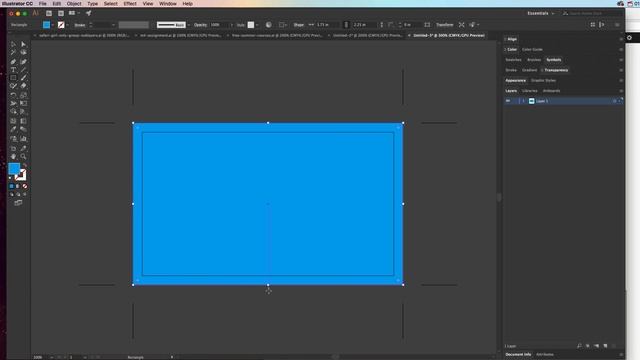640x360 pixels.
Task: Select the Rectangle tool in toolbox
Action: 13,78
